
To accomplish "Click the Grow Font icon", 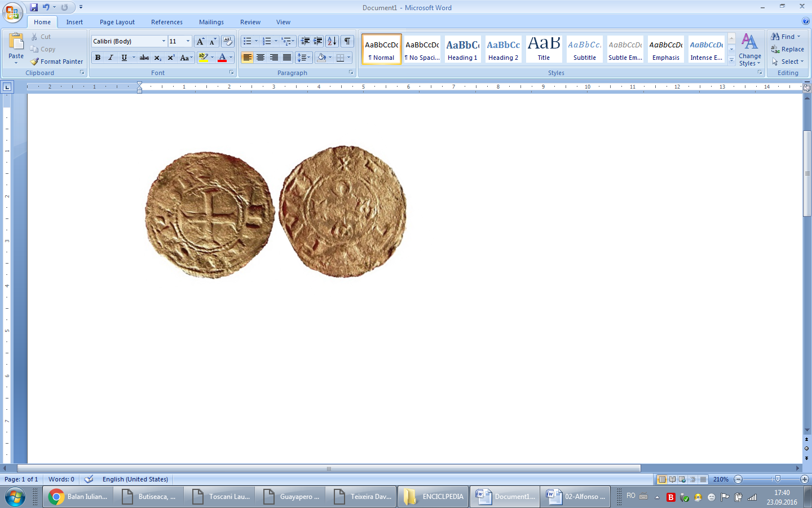I will point(200,41).
